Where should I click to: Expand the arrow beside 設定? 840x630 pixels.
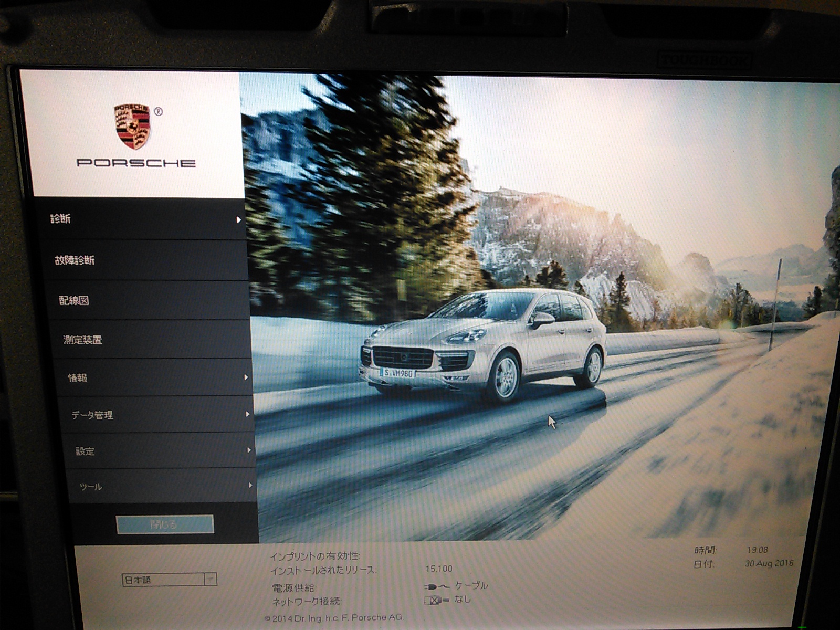249,450
